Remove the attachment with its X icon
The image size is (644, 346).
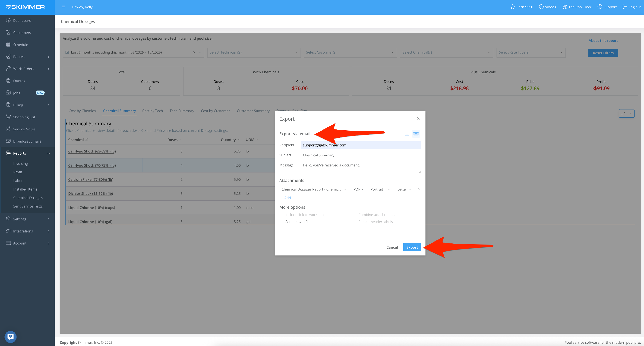419,189
